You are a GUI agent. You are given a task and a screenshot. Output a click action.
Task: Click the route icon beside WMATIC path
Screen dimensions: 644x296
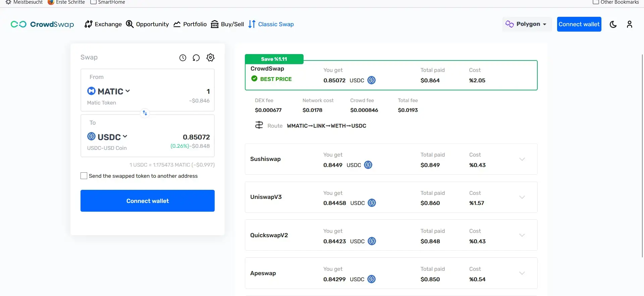tap(259, 125)
